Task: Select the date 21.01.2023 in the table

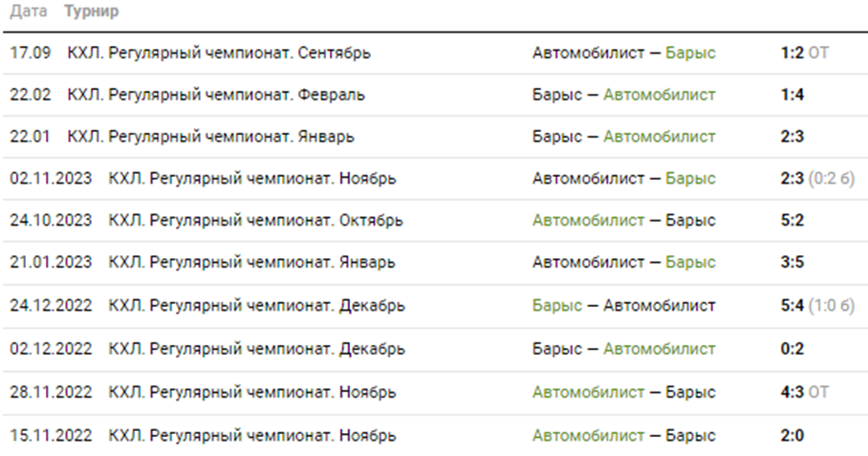Action: coord(51,263)
